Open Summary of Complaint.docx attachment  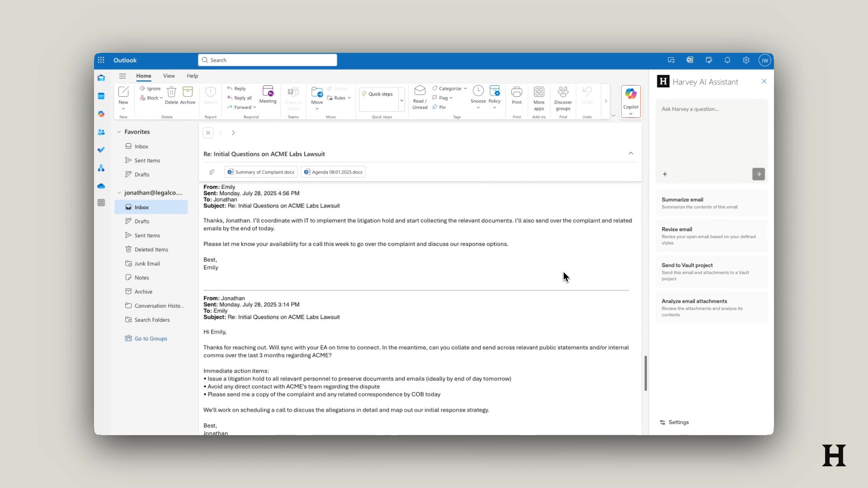261,172
